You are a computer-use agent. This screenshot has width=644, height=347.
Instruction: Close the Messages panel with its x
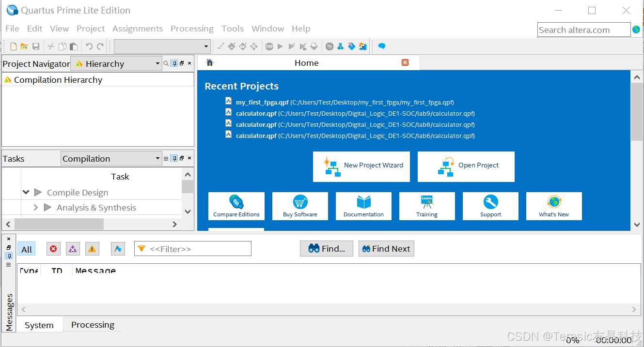point(9,239)
